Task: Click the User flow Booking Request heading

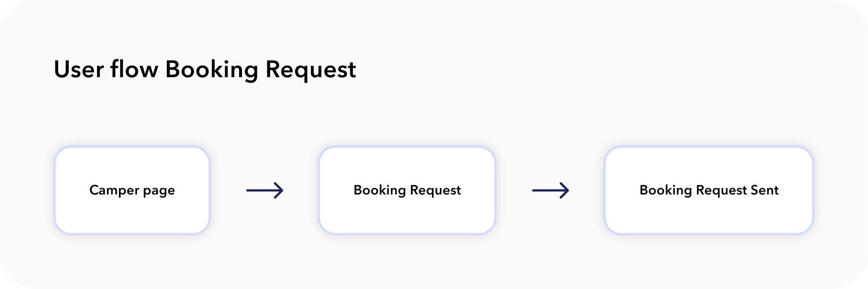Action: pyautogui.click(x=205, y=70)
